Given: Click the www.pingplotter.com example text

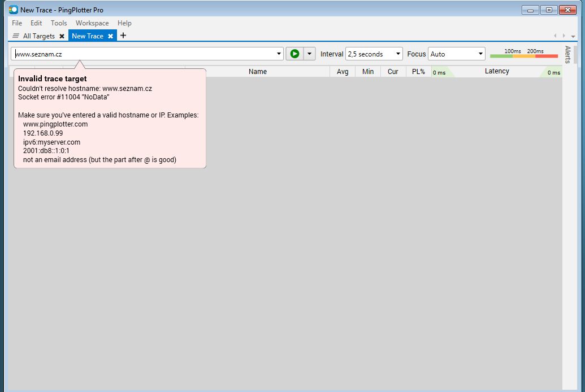Looking at the screenshot, I should (55, 124).
